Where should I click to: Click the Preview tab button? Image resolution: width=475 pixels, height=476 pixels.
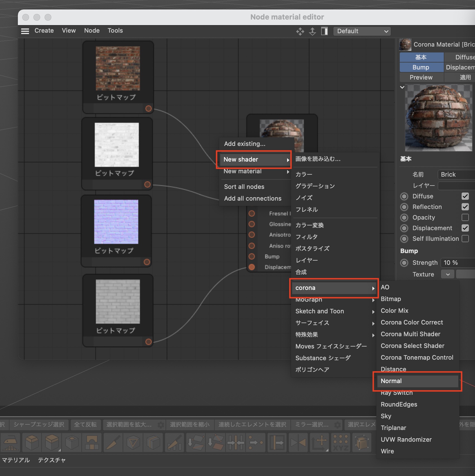pos(421,77)
